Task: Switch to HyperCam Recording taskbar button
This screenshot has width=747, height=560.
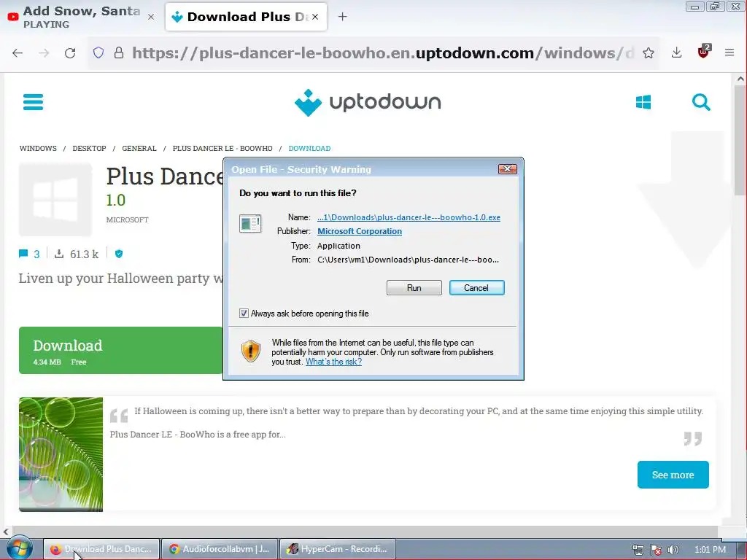Action: click(x=337, y=549)
